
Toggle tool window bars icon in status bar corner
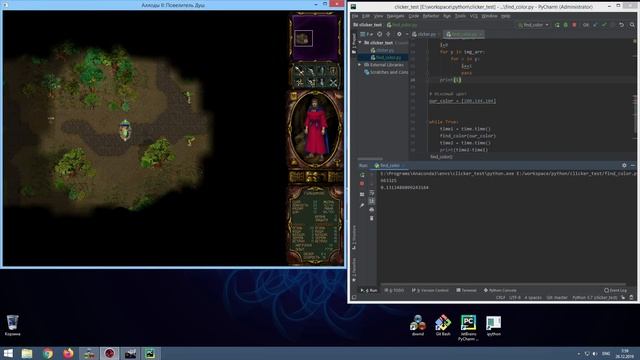pyautogui.click(x=354, y=298)
